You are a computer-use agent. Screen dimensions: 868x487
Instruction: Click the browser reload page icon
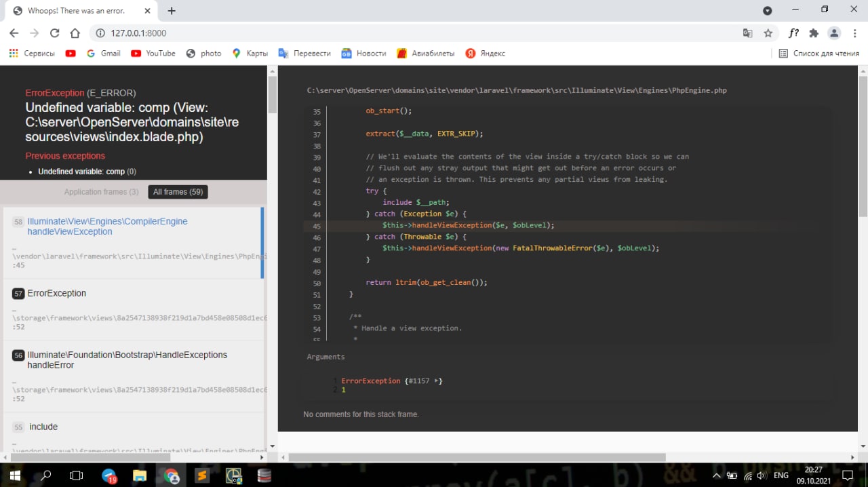(54, 33)
